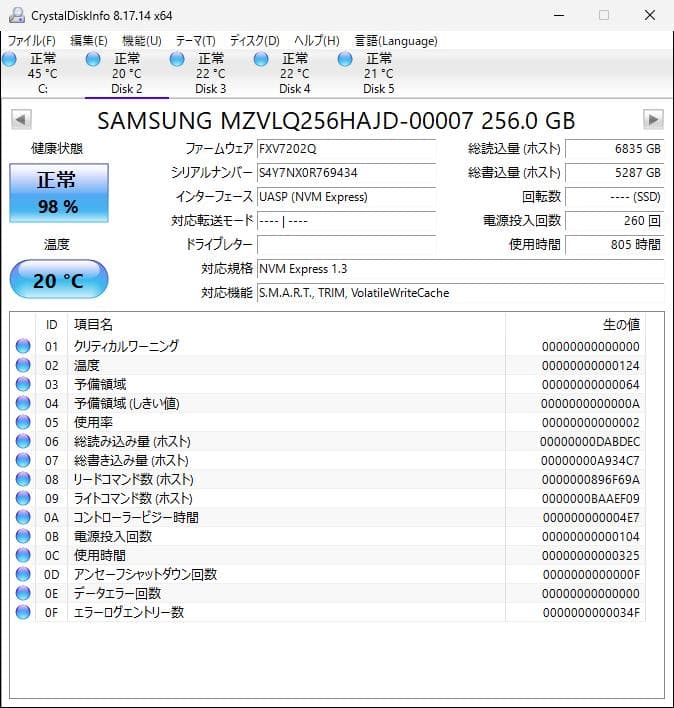Click the rotation rate value ---- (SSD)
Image resolution: width=674 pixels, height=708 pixels.
[614, 197]
